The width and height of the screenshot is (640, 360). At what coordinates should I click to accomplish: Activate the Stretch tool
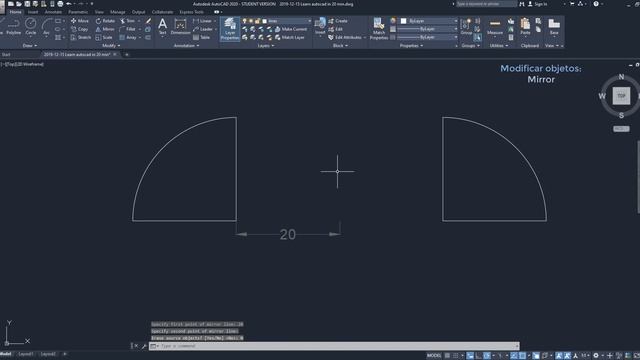tap(81, 37)
